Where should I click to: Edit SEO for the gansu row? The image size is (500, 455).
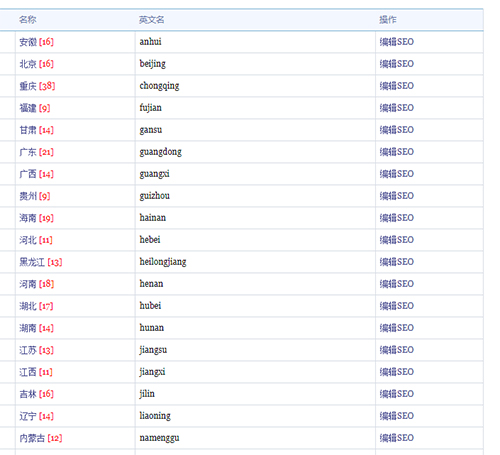pos(397,130)
